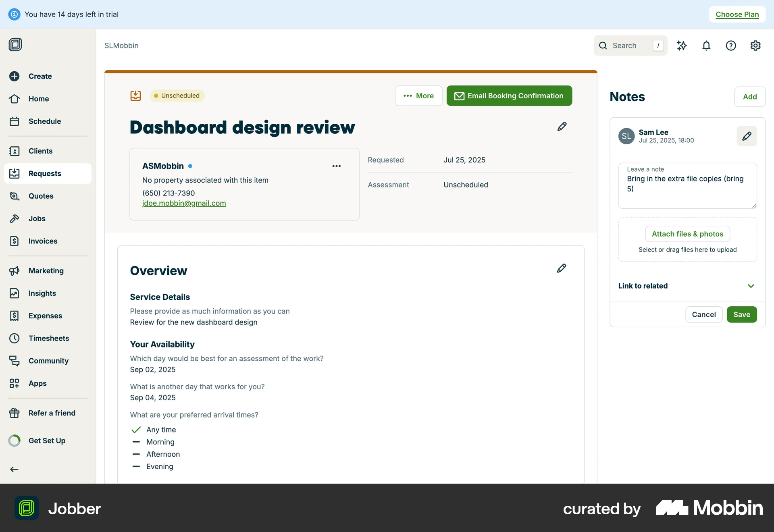This screenshot has width=774, height=532.
Task: Click the Jobber logo at top of sidebar
Action: click(x=15, y=44)
